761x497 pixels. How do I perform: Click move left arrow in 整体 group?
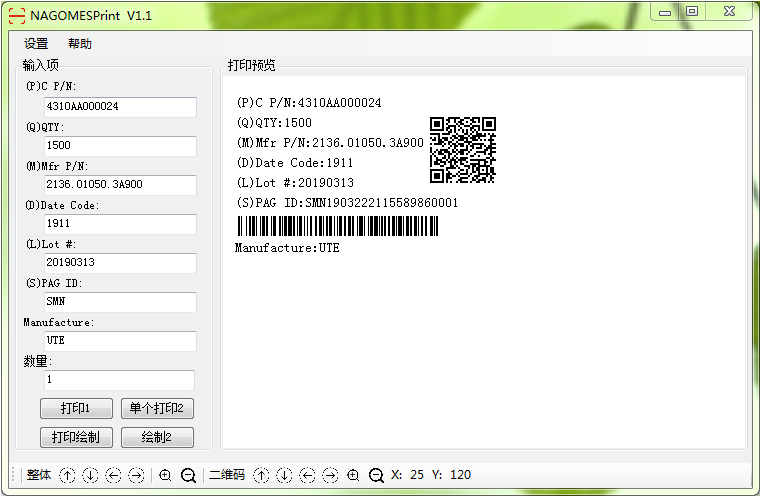pos(113,476)
